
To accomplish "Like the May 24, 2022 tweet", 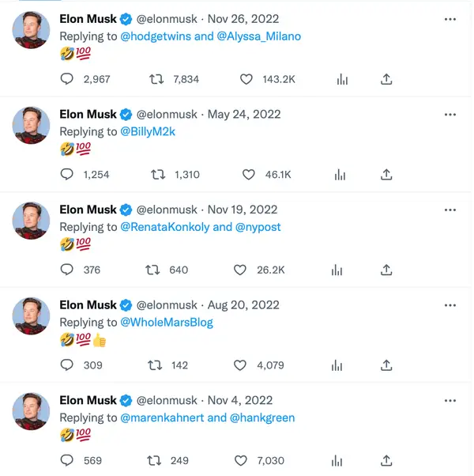I will tap(248, 175).
